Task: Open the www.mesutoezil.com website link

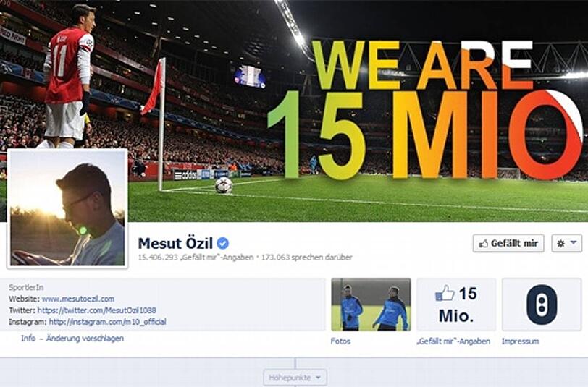Action: [x=78, y=299]
